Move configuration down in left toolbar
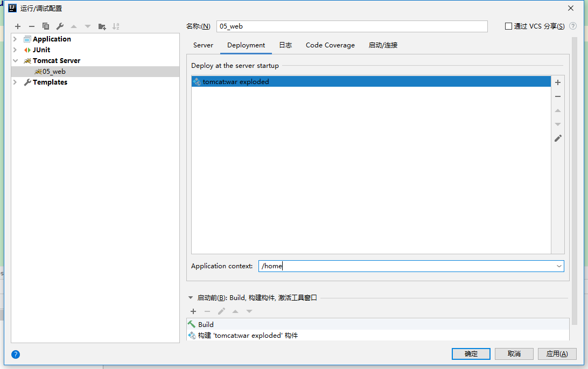This screenshot has width=588, height=369. click(88, 26)
